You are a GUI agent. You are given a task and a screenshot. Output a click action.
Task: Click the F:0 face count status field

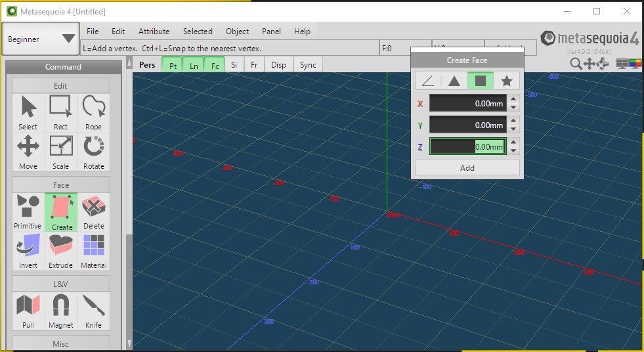tap(405, 48)
